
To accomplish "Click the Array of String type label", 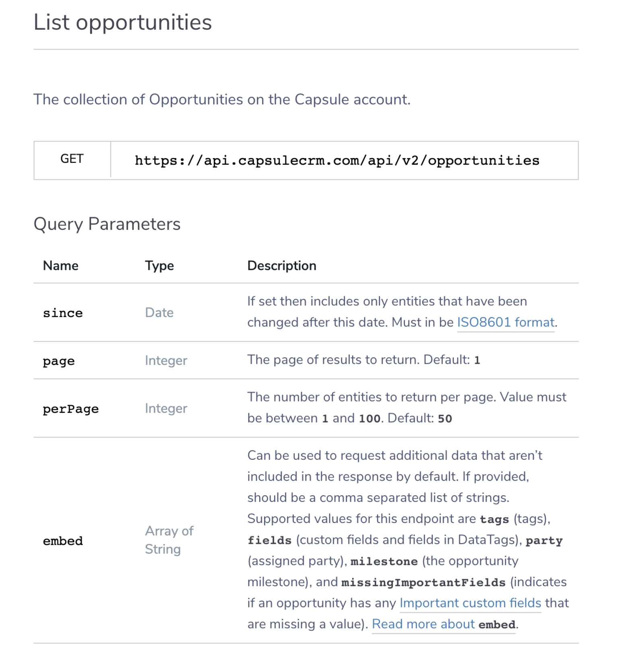I will click(169, 540).
